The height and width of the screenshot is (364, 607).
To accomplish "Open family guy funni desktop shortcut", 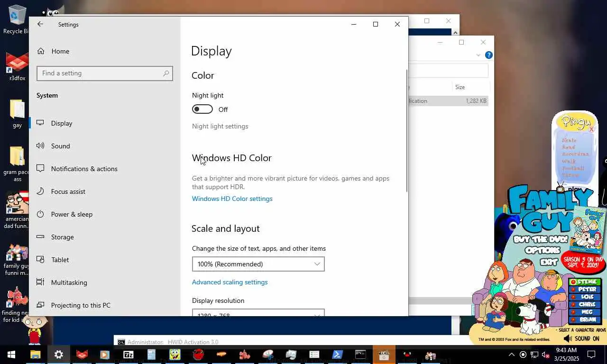I will [17, 260].
